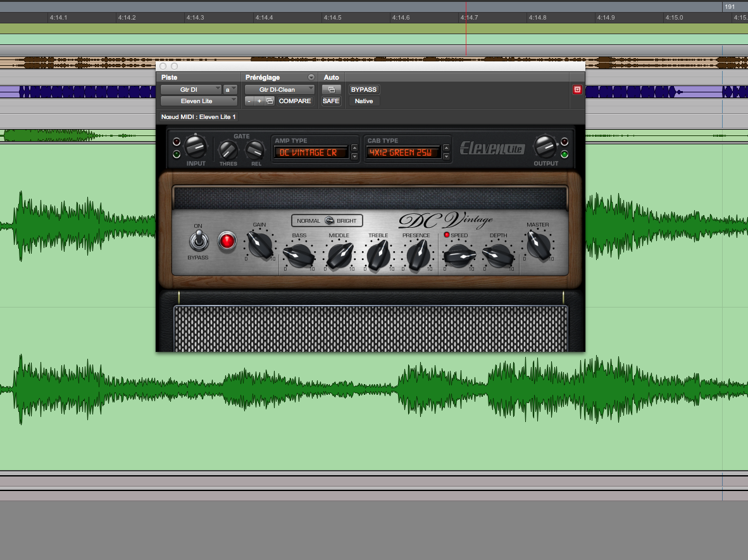Click the Native format label

point(364,101)
